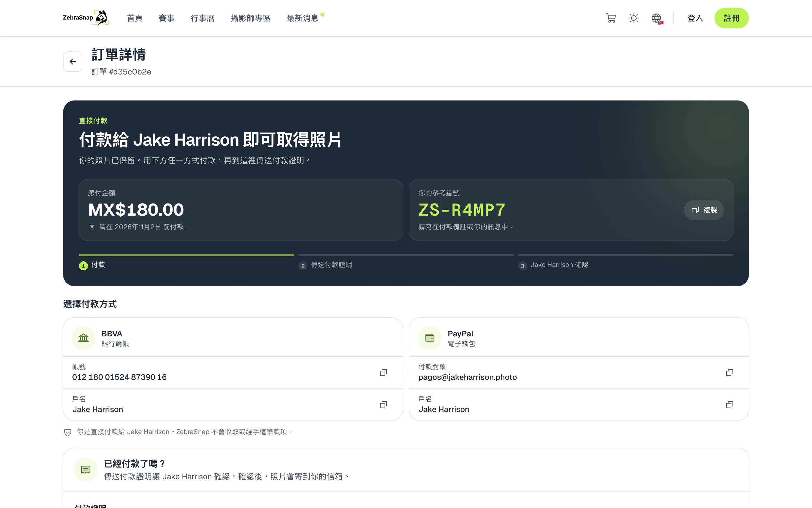This screenshot has height=508, width=812.
Task: Click the 訂單詳情 page heading
Action: coord(119,54)
